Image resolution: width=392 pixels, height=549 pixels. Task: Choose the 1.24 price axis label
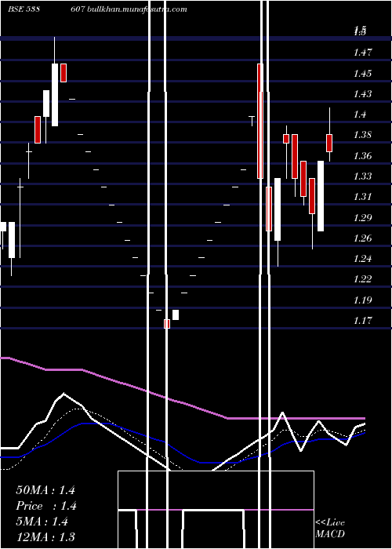363,259
